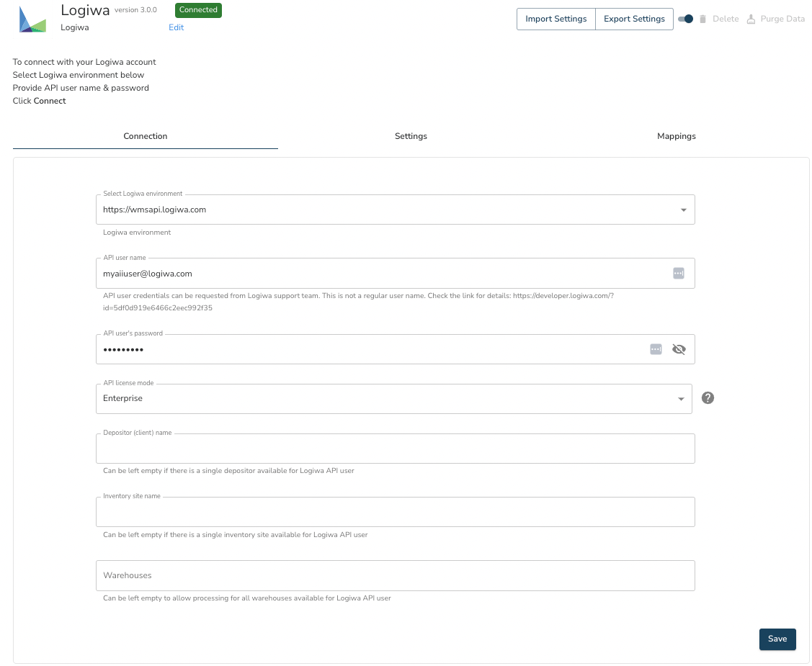
Task: Click 'Provide API user name & password' text
Action: tap(81, 88)
